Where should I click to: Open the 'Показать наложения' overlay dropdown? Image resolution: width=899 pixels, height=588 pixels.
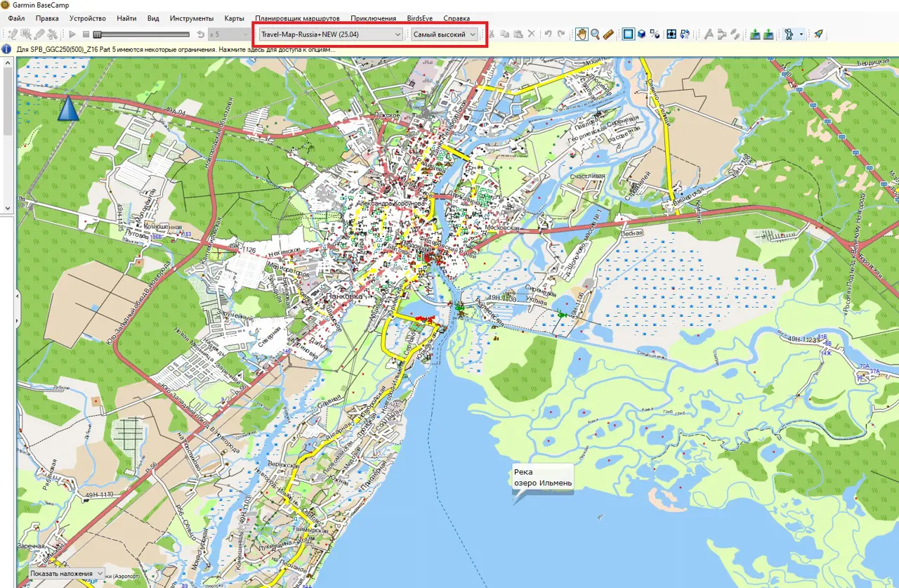[x=67, y=574]
